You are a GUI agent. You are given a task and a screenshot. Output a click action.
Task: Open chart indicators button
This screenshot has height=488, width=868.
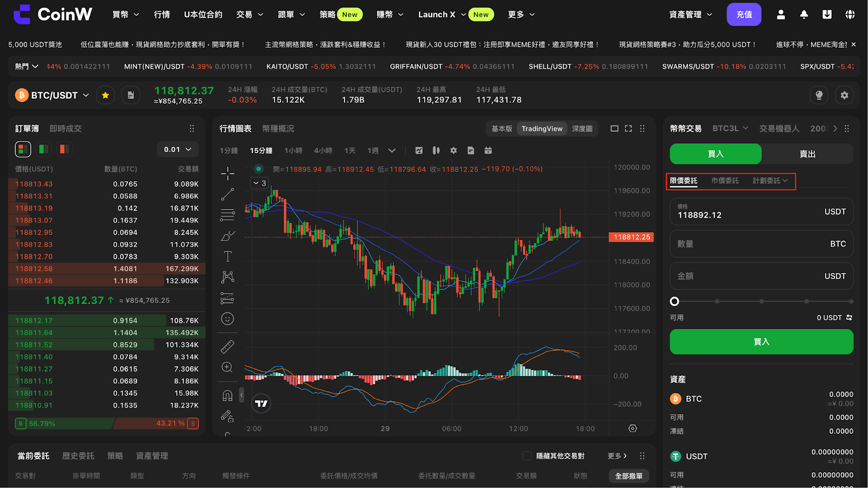(x=419, y=150)
